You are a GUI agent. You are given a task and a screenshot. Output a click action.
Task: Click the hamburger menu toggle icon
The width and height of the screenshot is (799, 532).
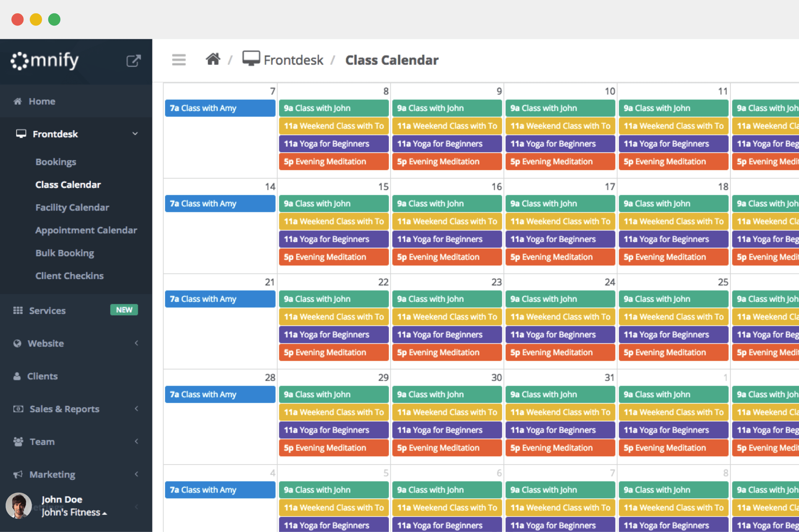[179, 60]
